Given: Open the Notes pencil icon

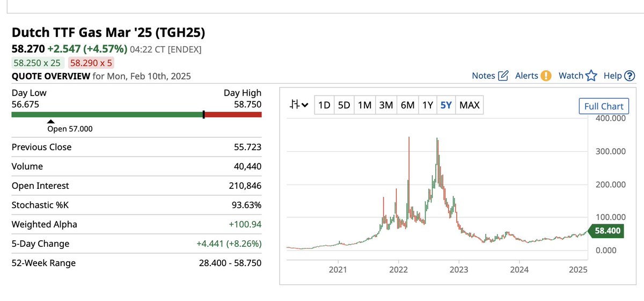Looking at the screenshot, I should (x=503, y=76).
